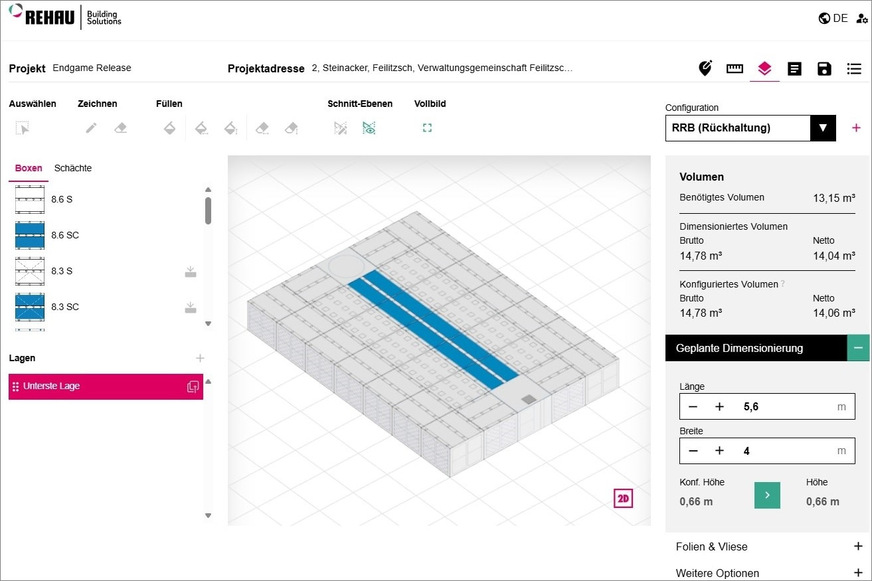Hide cut planes with crossed-out eye icon
Image resolution: width=872 pixels, height=581 pixels.
tap(340, 128)
